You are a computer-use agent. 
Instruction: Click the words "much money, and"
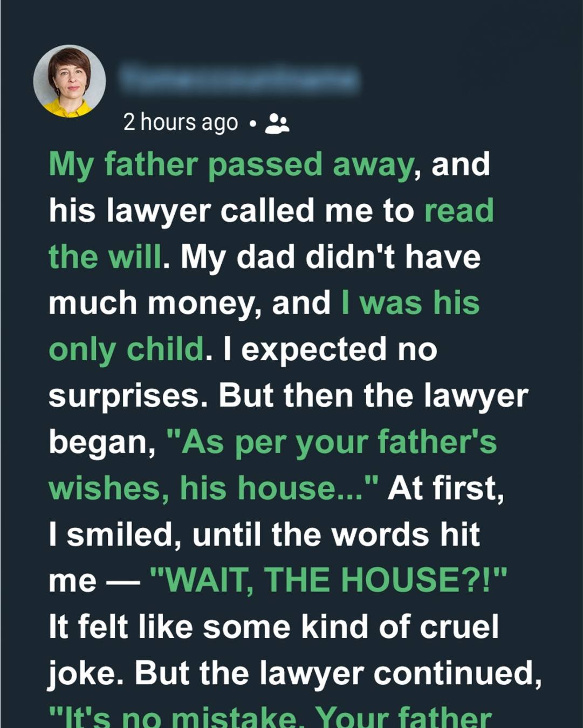click(189, 303)
